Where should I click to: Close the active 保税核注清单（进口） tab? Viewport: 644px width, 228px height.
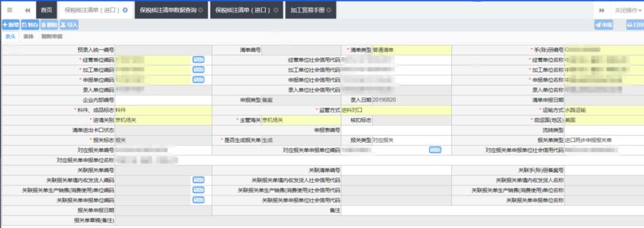(125, 10)
